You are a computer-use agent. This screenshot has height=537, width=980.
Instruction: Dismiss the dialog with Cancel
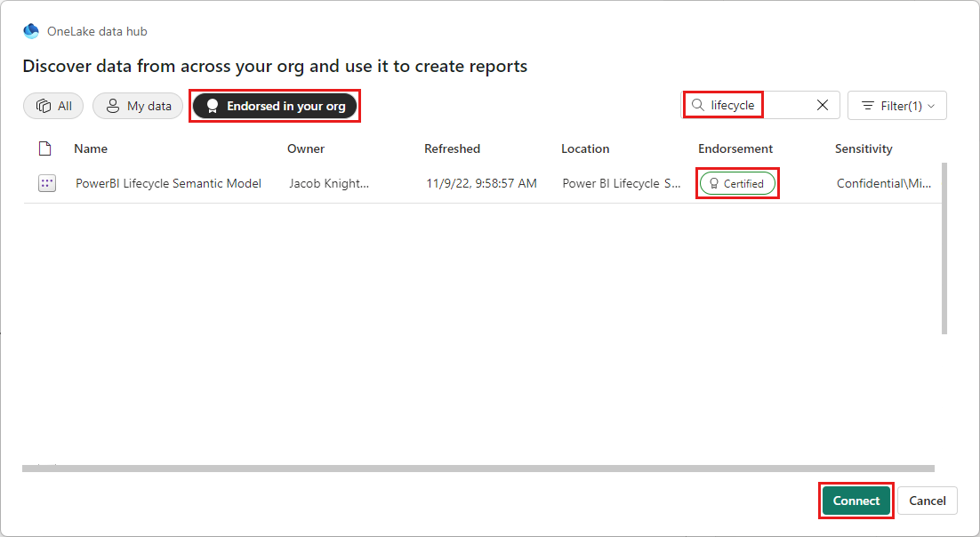pos(927,500)
